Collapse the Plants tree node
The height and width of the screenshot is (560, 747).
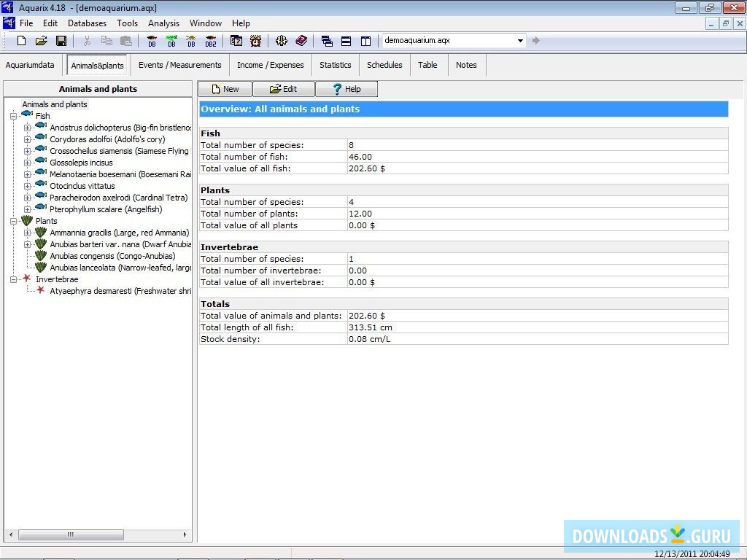click(x=14, y=221)
